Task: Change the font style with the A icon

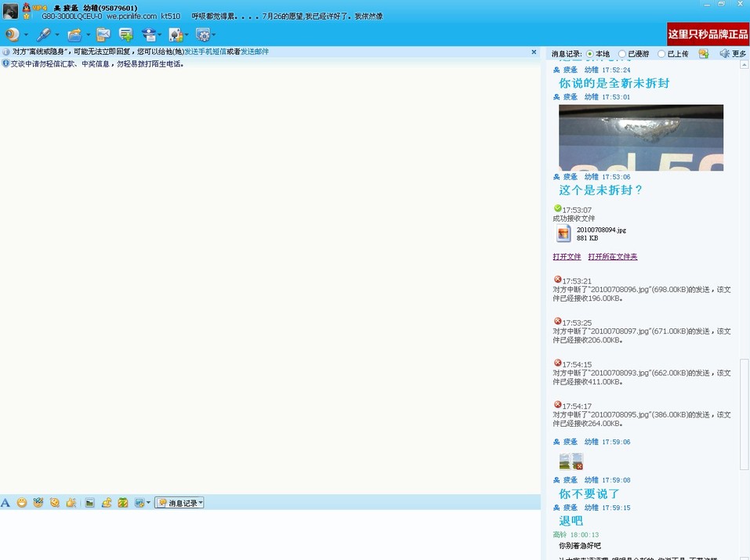Action: click(x=5, y=503)
